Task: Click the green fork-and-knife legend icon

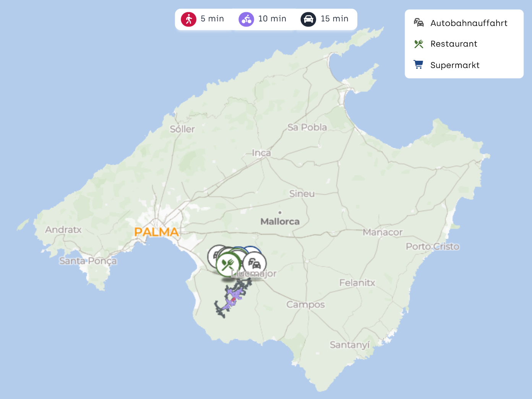Action: click(418, 44)
